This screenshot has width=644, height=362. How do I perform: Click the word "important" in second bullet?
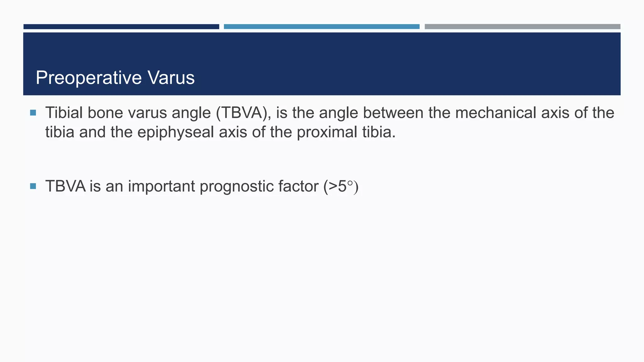[161, 186]
